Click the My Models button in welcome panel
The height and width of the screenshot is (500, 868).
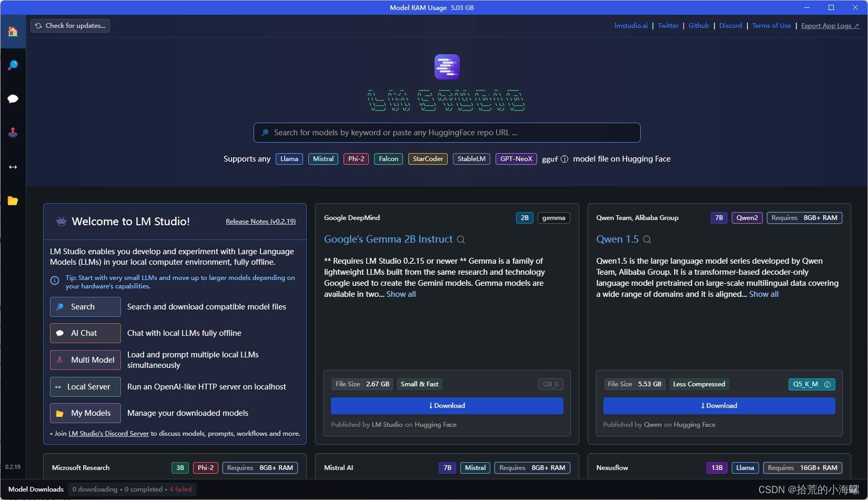[85, 413]
